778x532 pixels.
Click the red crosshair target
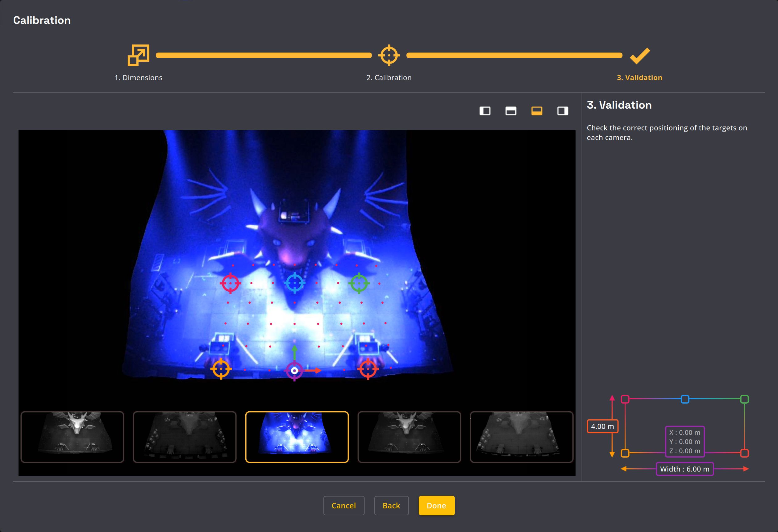coord(230,283)
